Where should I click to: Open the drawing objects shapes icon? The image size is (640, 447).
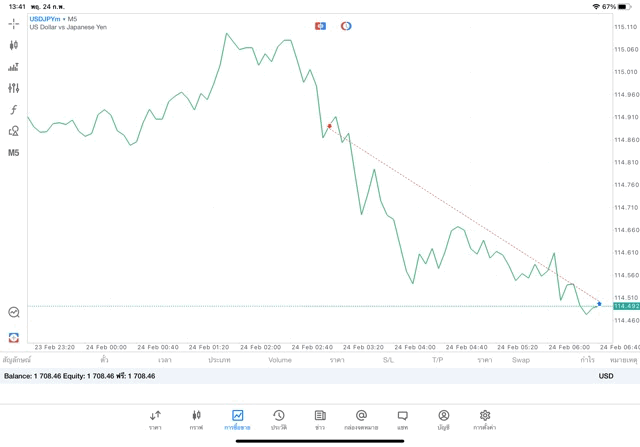(14, 131)
